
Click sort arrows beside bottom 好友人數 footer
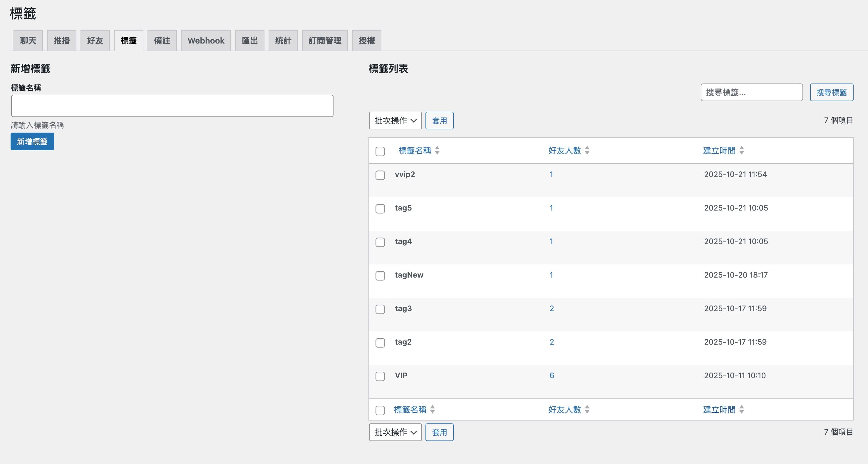[x=587, y=409]
